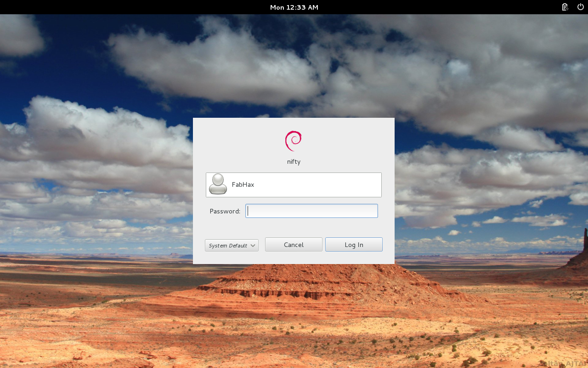
Task: Click the nifty hostname label
Action: coord(294,162)
